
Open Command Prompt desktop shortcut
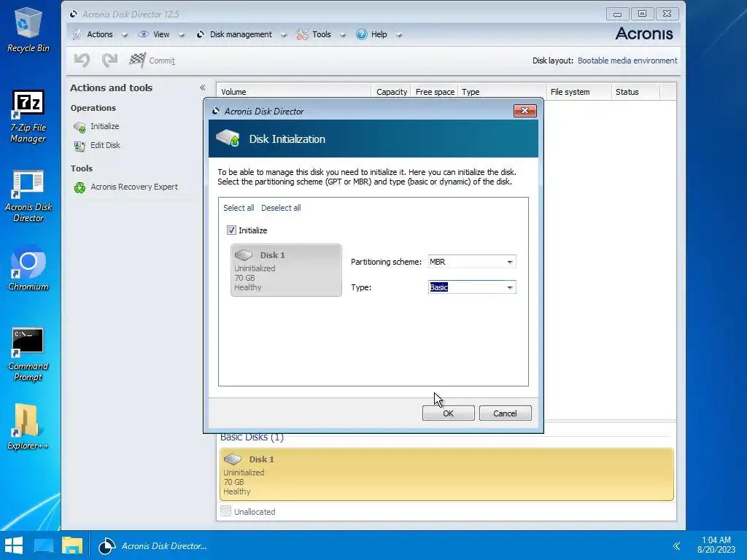pos(28,355)
